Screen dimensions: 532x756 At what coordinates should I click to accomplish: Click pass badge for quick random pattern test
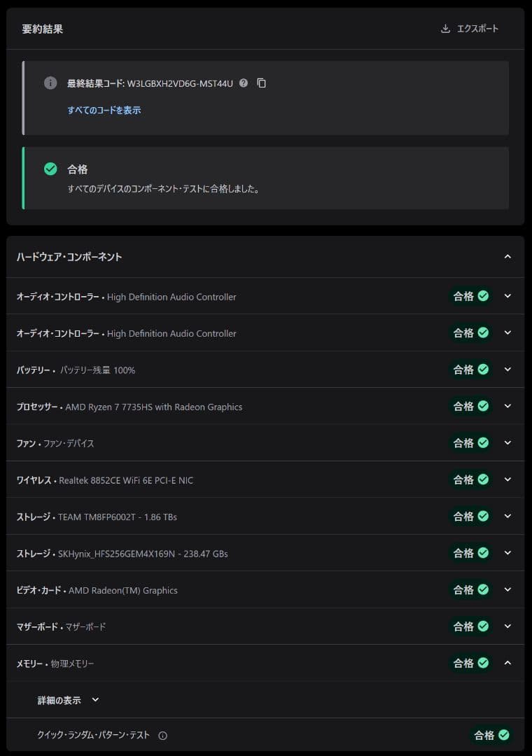[x=491, y=735]
